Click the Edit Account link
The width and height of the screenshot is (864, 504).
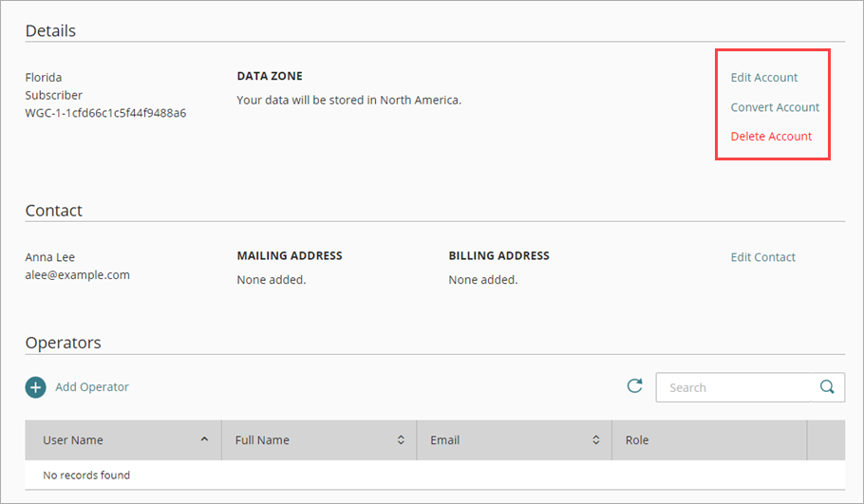click(763, 78)
